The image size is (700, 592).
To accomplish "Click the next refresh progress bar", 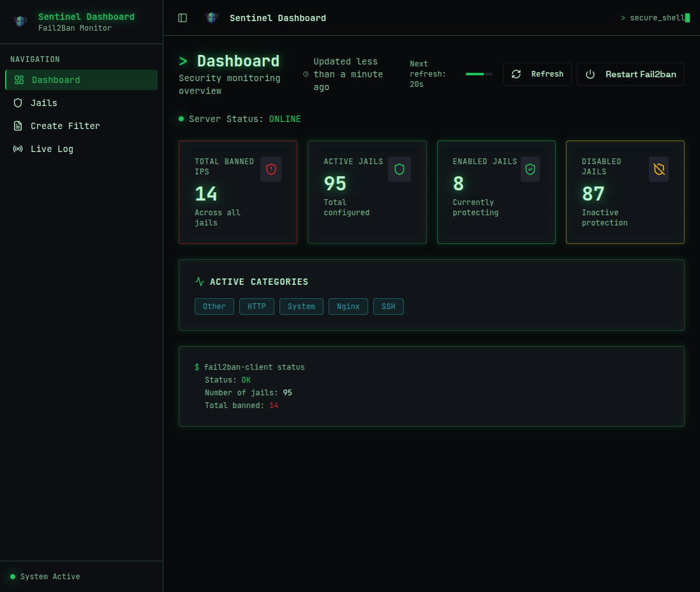I will pos(479,74).
